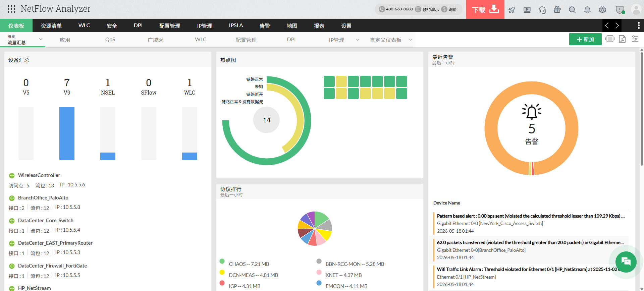Expand the DataCenter_Core_Switch device row
Screen dimensions: 644x291
click(x=12, y=221)
